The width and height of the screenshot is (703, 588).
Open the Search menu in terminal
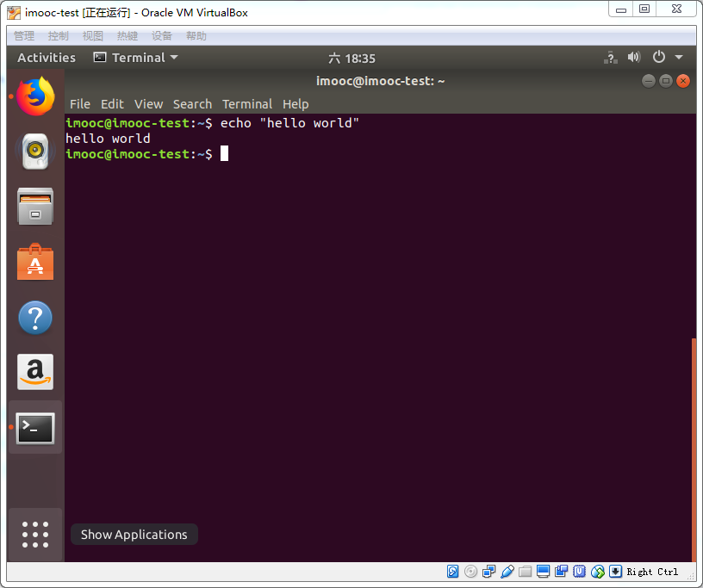click(192, 104)
